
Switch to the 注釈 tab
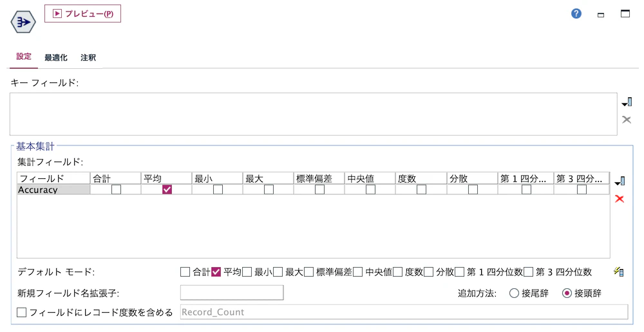pos(88,57)
